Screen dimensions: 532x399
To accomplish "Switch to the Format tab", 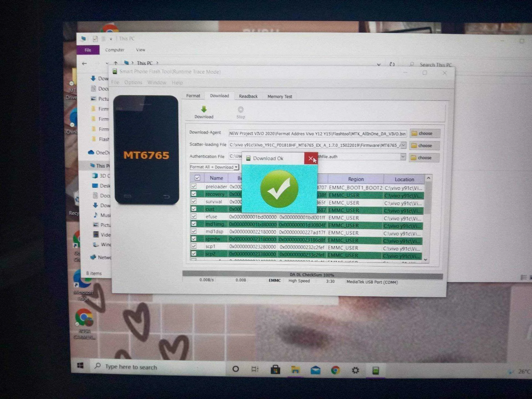I will [193, 96].
